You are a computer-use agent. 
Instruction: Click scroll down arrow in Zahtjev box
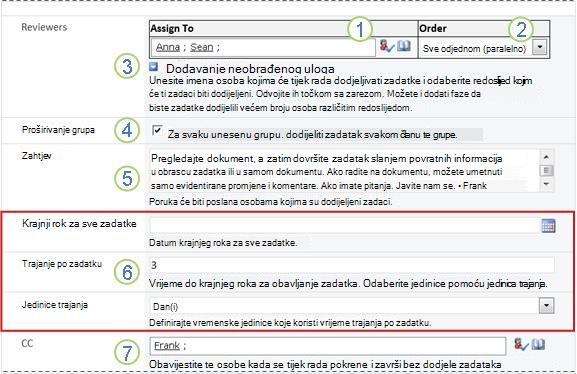pos(546,184)
